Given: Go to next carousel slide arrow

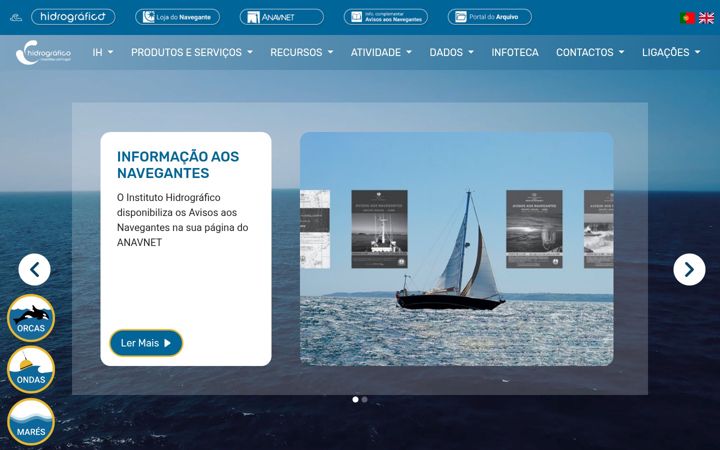Looking at the screenshot, I should click(689, 270).
